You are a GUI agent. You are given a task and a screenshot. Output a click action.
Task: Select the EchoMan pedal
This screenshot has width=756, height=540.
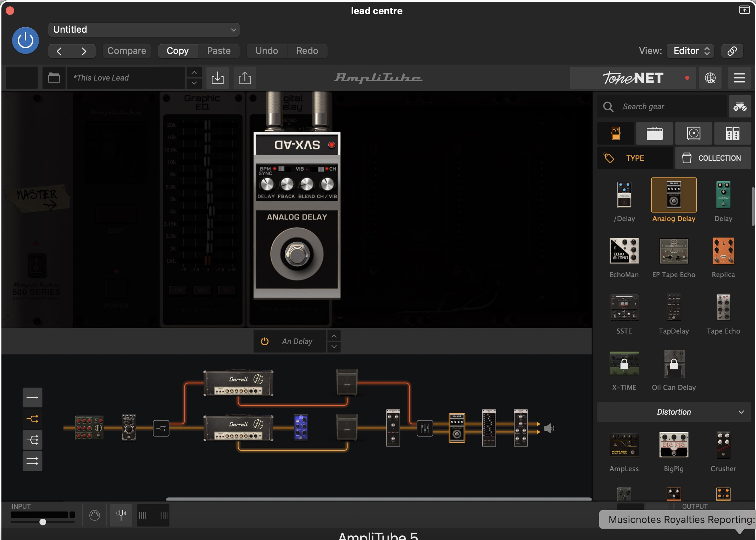(x=624, y=251)
